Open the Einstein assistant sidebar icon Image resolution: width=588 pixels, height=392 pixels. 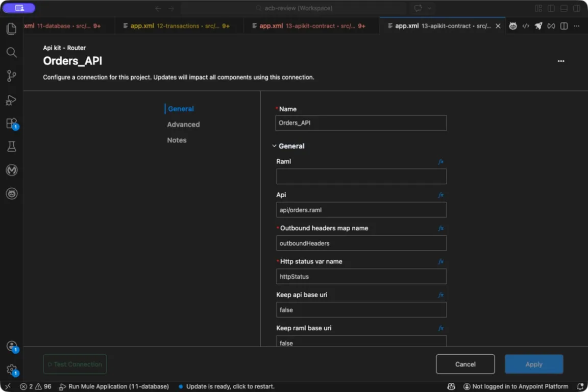pos(11,194)
